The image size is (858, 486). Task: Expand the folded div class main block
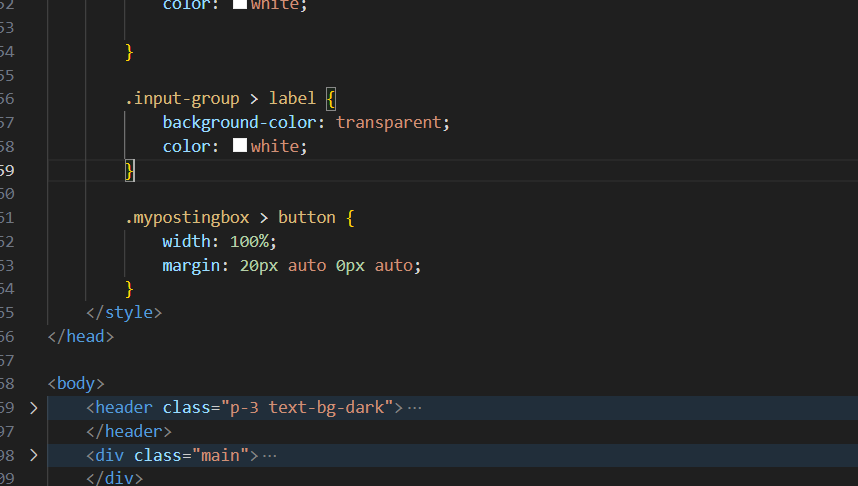coord(34,455)
